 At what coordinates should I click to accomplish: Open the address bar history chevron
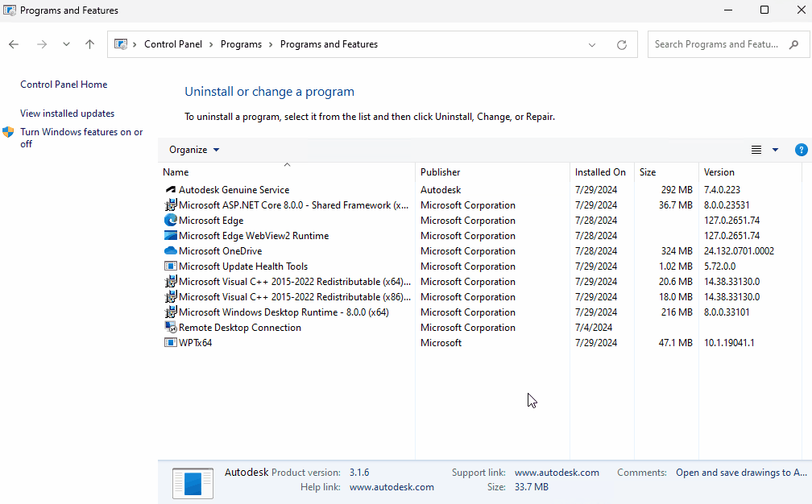[592, 44]
